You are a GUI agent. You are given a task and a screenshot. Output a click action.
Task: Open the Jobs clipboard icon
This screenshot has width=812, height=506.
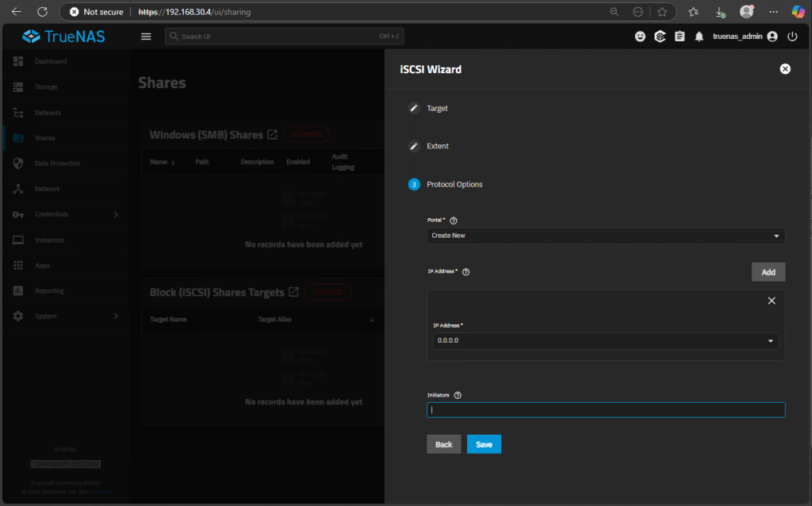coord(680,36)
